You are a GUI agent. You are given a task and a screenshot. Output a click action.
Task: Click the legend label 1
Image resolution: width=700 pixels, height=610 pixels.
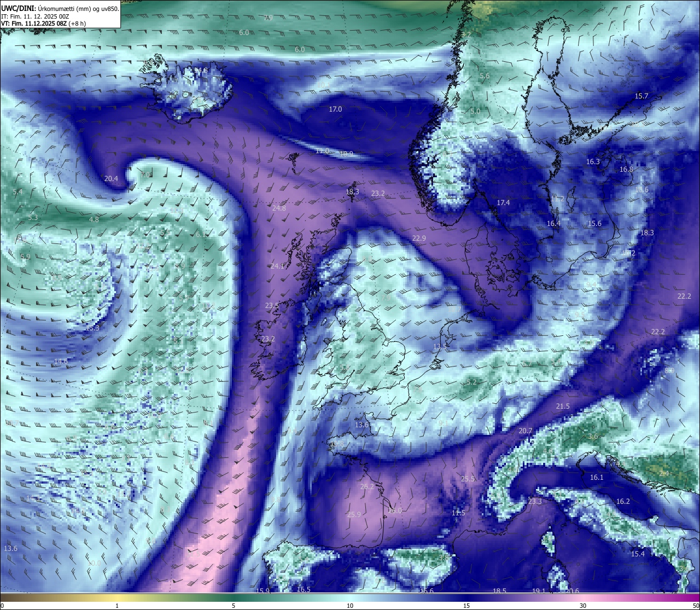(x=117, y=606)
